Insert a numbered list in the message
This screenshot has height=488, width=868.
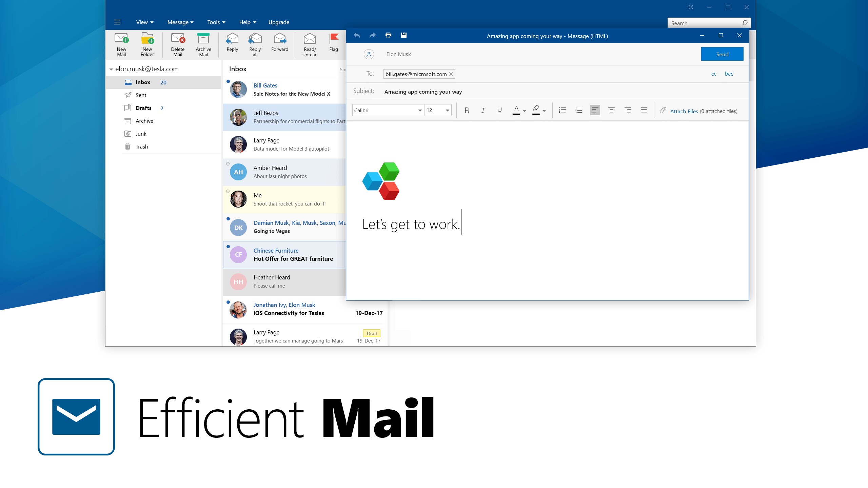(x=579, y=110)
